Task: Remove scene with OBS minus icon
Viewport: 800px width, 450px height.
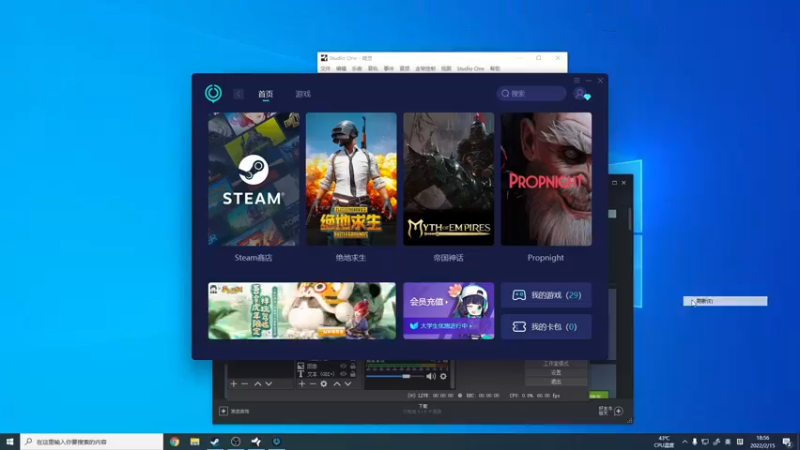Action: [x=245, y=384]
